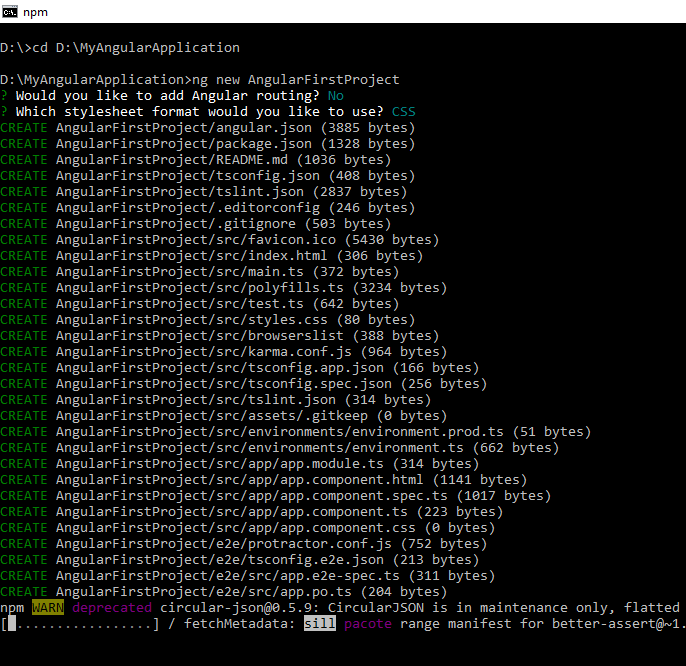Click the 'npm' window title text

(x=35, y=12)
